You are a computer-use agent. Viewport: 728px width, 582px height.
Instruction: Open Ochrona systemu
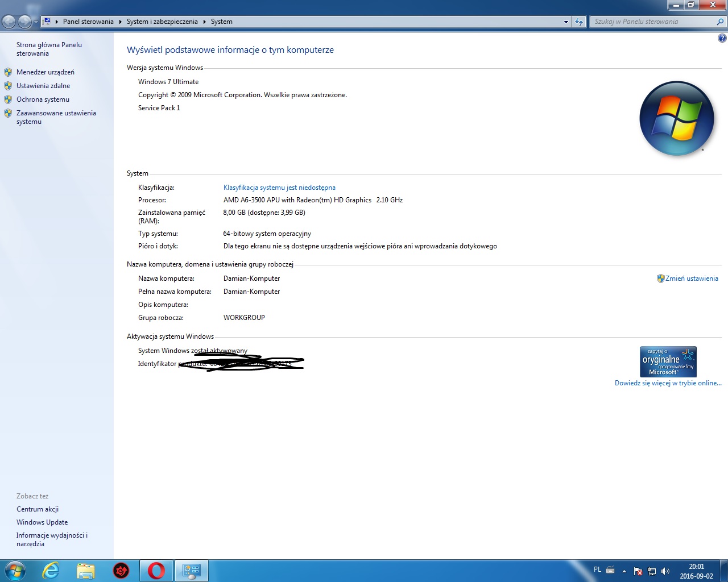43,99
